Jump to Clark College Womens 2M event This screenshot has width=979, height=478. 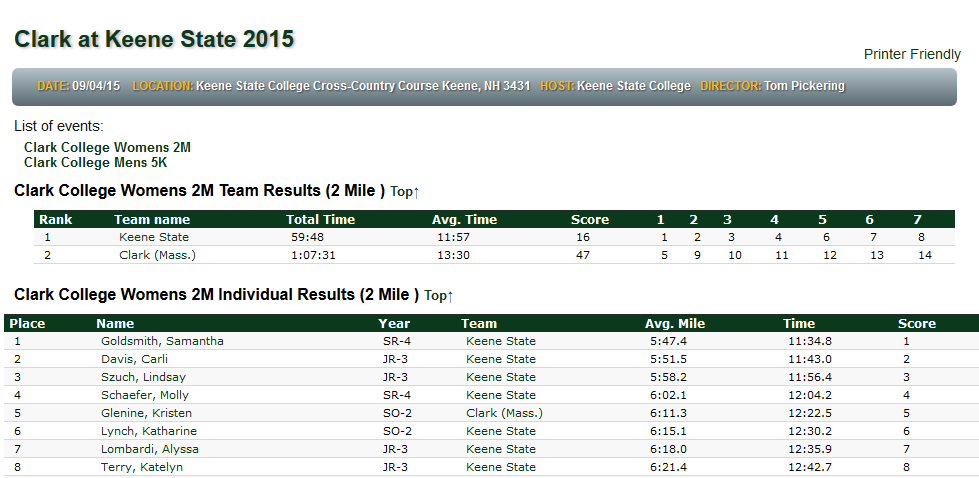[x=107, y=148]
